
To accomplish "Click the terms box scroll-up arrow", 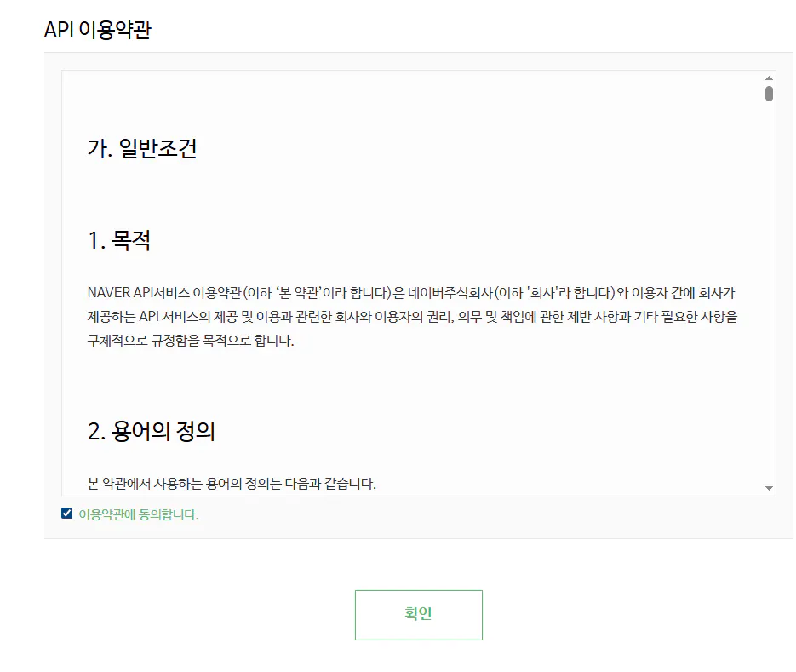I will [769, 78].
